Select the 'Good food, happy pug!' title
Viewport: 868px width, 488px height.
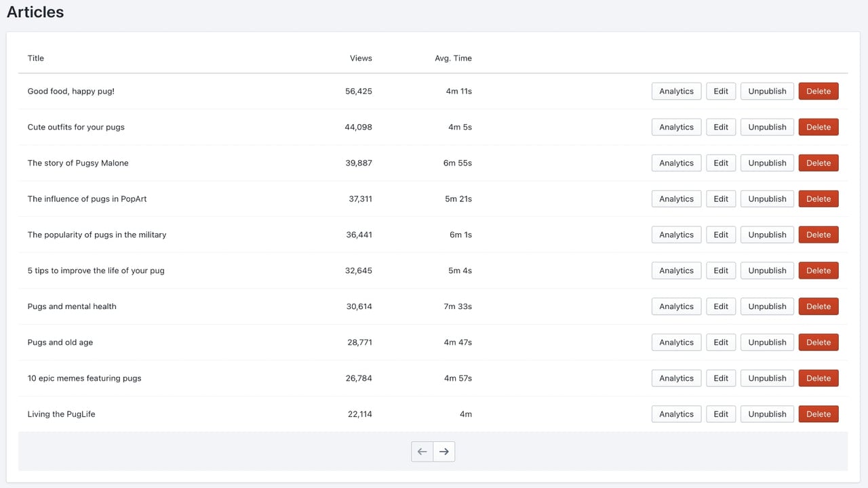[71, 91]
